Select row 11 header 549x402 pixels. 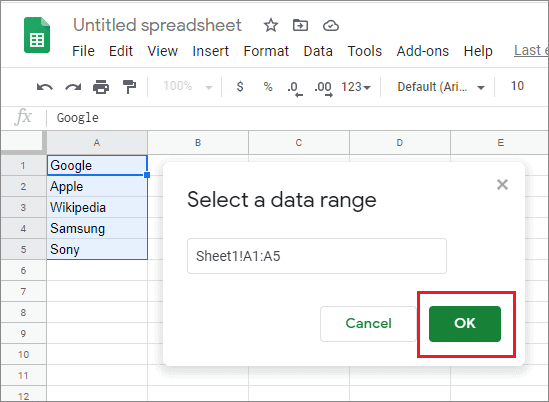(23, 375)
